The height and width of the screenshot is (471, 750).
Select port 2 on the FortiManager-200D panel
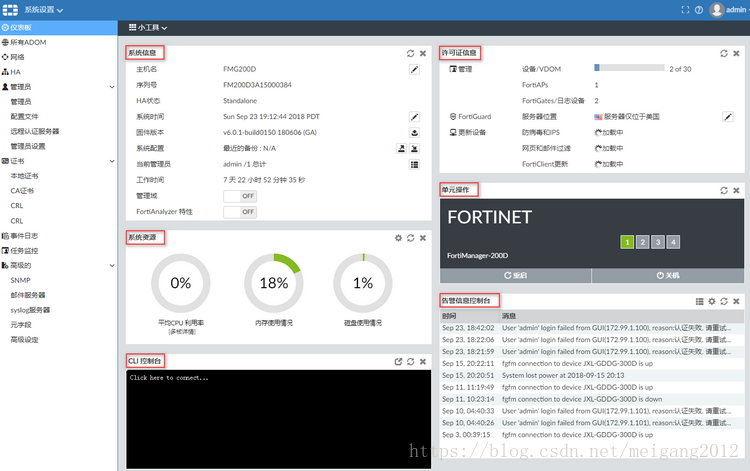coord(642,242)
